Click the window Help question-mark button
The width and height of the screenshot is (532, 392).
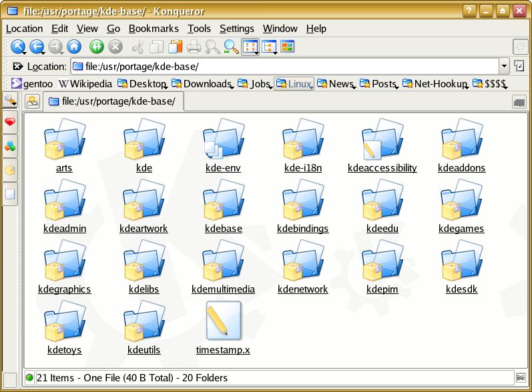click(469, 11)
